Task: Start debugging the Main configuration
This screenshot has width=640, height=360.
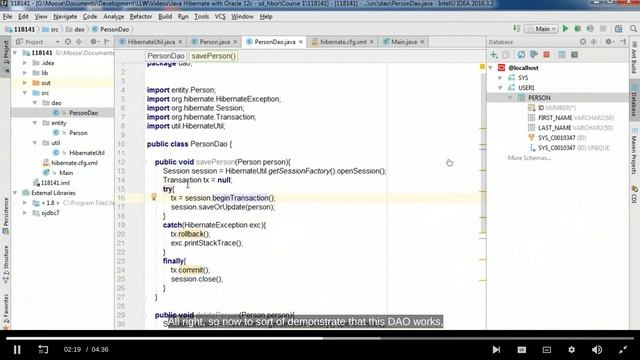Action: (x=578, y=29)
